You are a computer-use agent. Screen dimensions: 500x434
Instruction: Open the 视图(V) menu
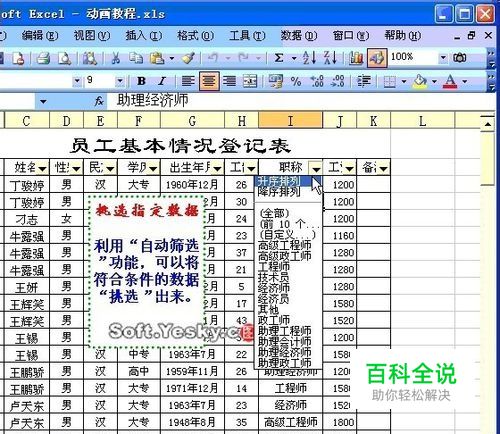coord(92,35)
